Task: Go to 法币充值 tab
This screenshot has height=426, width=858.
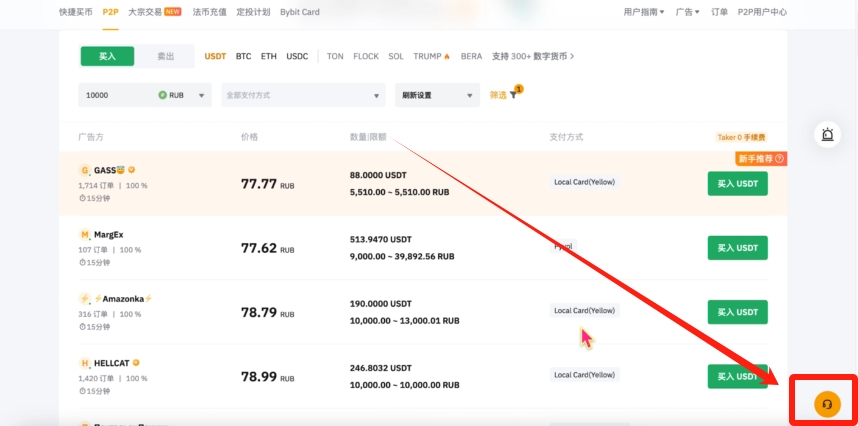Action: pos(209,11)
